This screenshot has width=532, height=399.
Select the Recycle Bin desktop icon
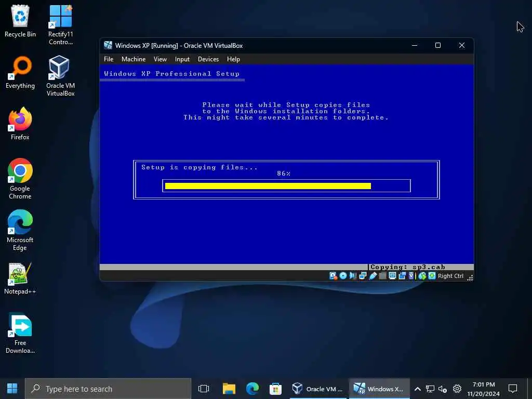[20, 21]
